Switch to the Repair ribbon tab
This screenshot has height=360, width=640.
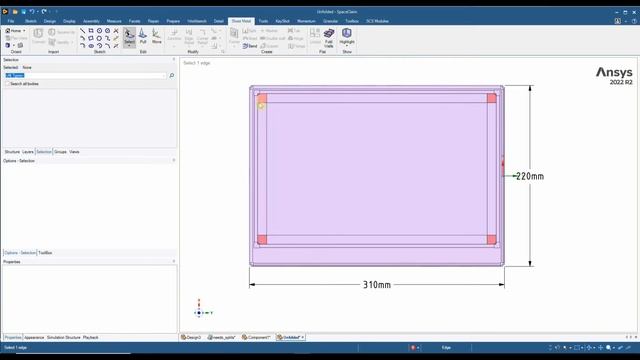point(153,21)
